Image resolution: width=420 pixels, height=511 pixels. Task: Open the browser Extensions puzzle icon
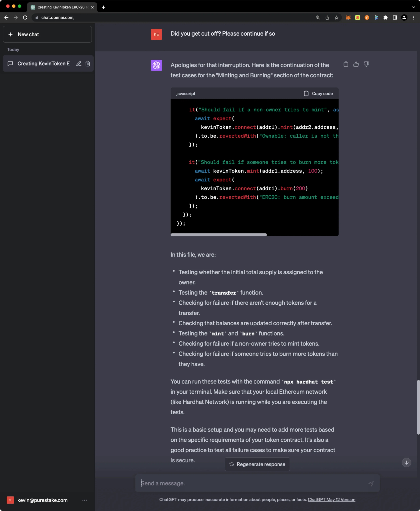(385, 18)
